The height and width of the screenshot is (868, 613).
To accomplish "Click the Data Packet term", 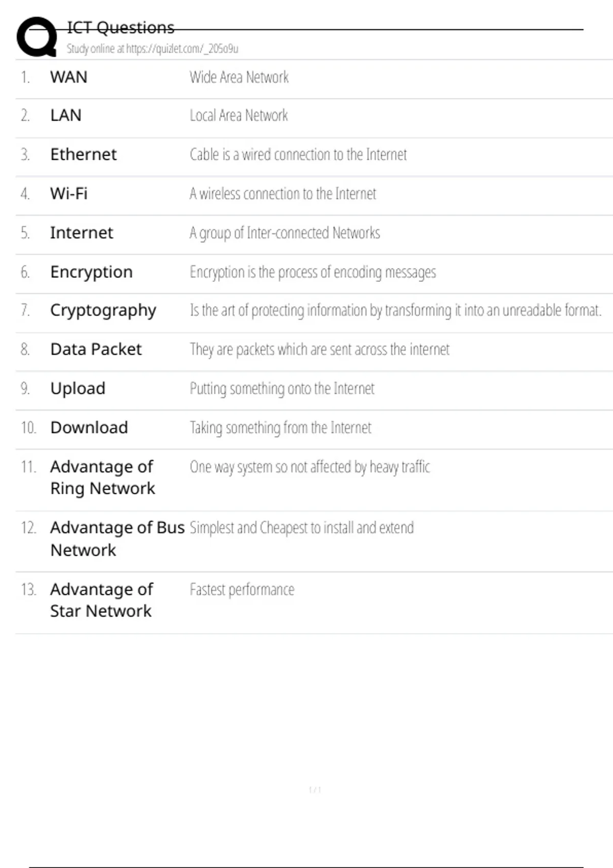I will pyautogui.click(x=96, y=349).
